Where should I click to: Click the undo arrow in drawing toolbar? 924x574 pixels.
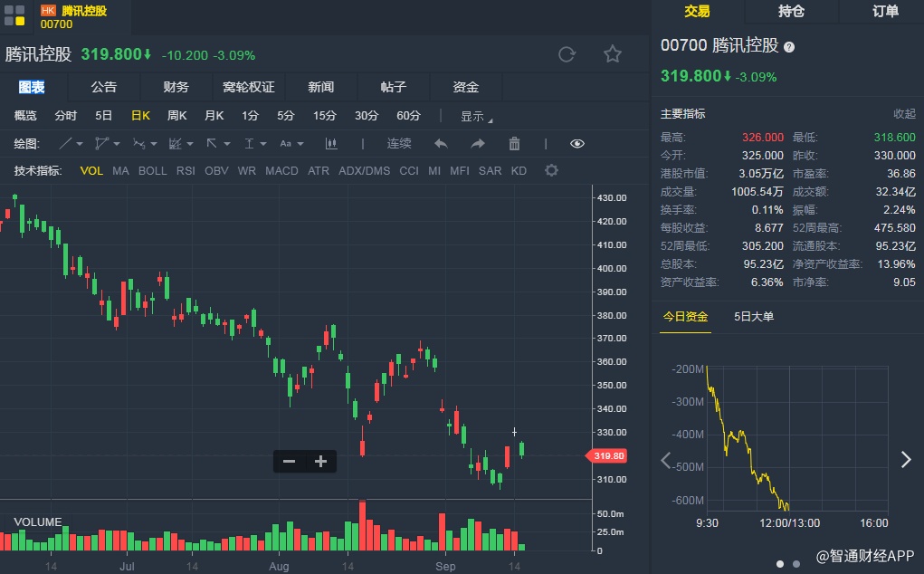441,143
